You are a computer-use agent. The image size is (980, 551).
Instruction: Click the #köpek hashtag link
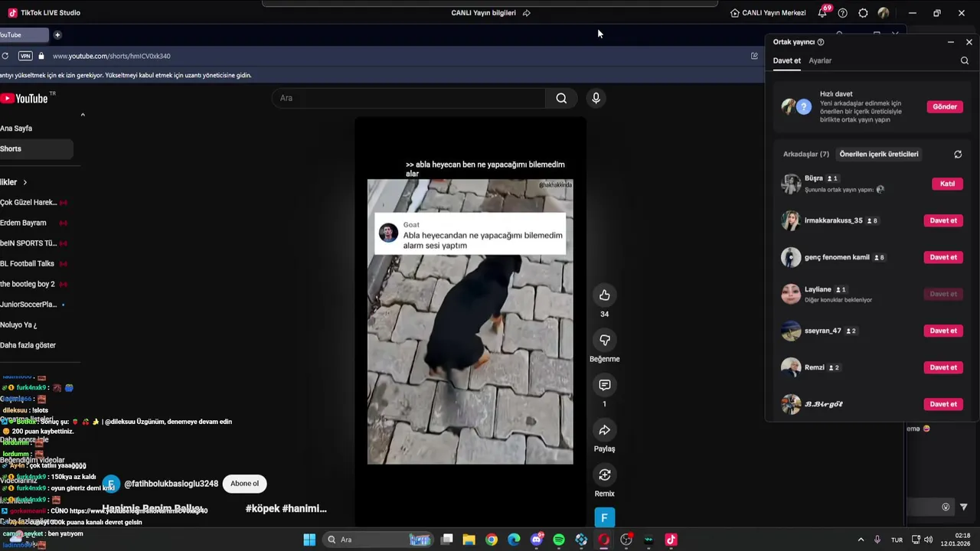pos(262,508)
